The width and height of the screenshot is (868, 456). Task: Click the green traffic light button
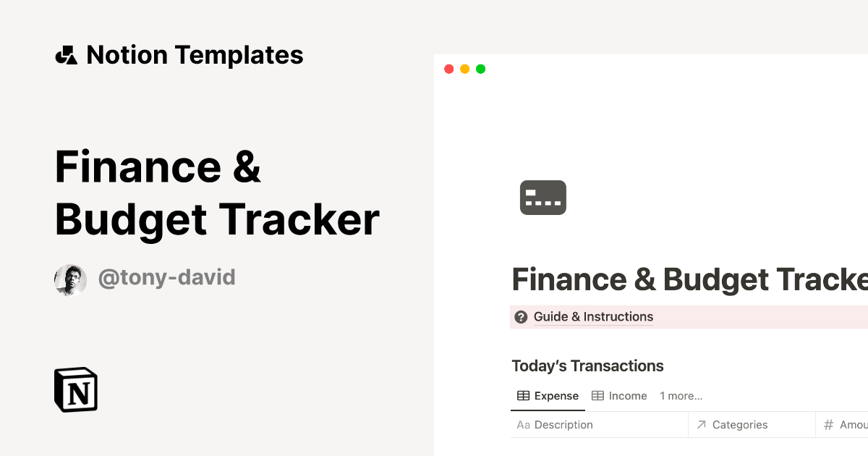(x=480, y=69)
